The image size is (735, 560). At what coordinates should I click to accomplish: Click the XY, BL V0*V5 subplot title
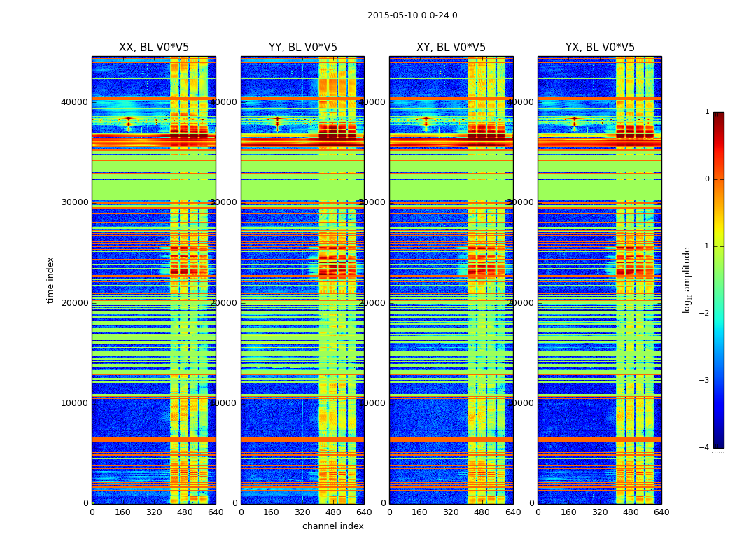coord(451,48)
